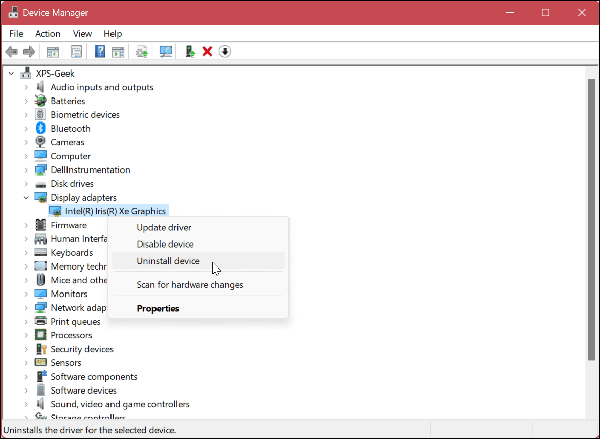600x439 pixels.
Task: Choose Disable device from context menu
Action: tap(199, 244)
